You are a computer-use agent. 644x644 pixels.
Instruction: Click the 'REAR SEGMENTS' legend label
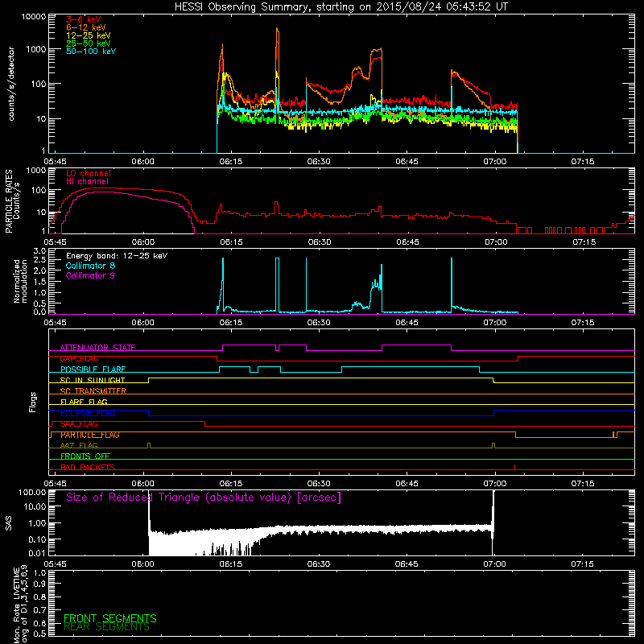(107, 627)
